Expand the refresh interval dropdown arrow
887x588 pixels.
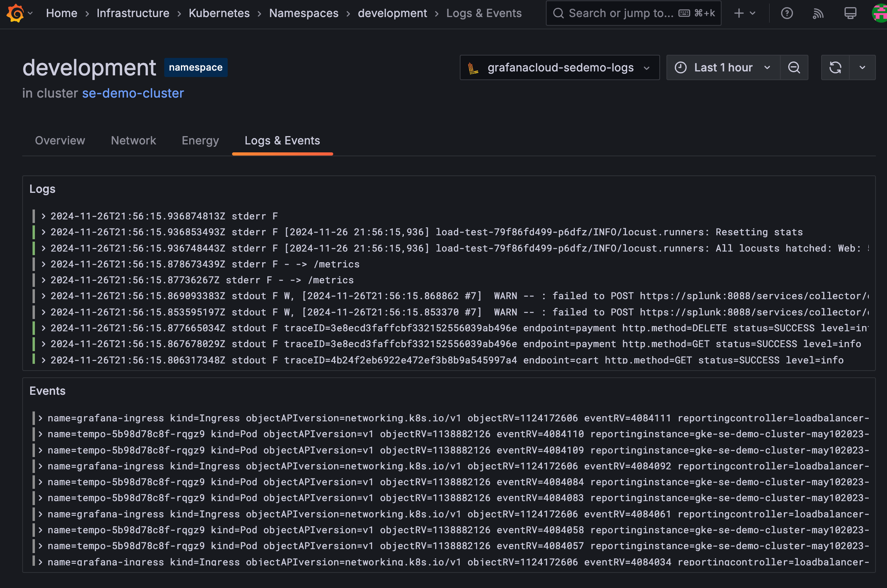(862, 67)
